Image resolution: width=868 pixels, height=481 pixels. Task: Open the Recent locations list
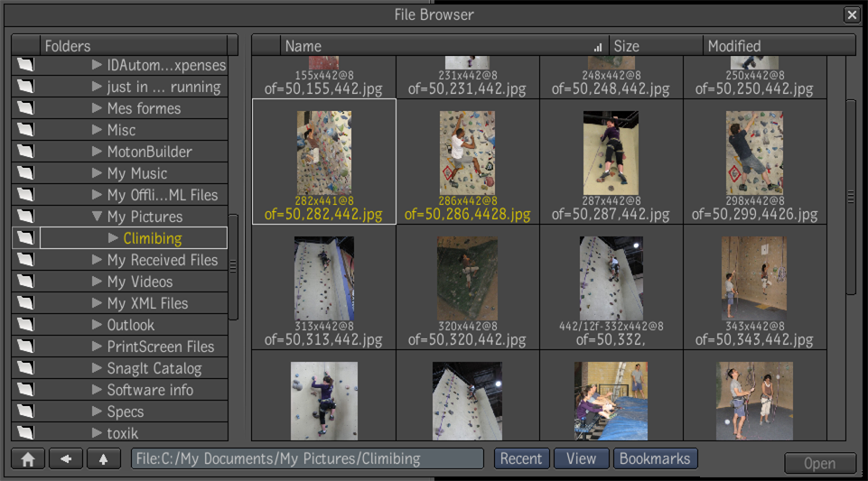click(x=521, y=458)
